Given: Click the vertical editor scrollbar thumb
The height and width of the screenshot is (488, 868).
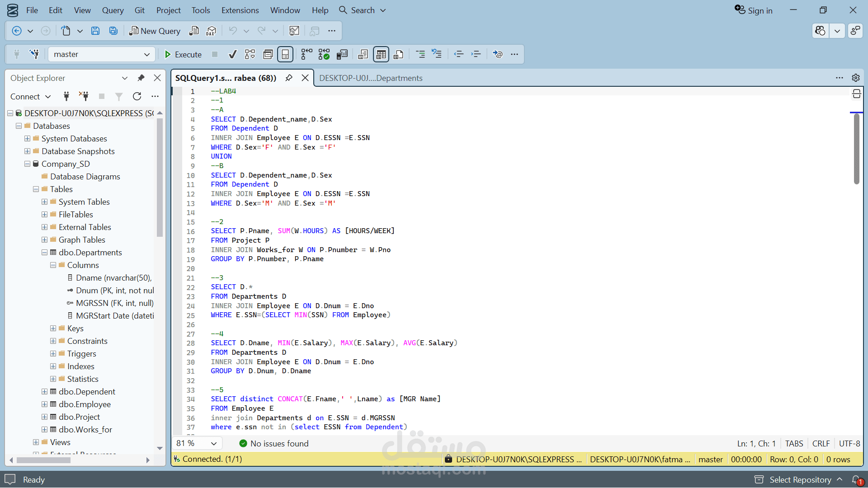Looking at the screenshot, I should [x=856, y=149].
